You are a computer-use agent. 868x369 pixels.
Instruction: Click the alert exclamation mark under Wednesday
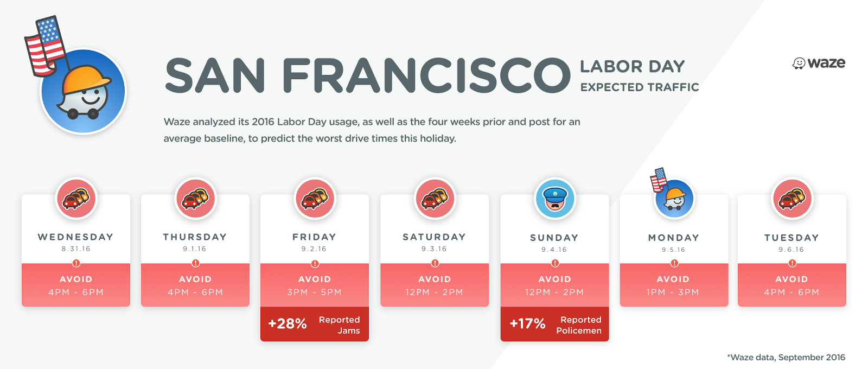[x=76, y=263]
